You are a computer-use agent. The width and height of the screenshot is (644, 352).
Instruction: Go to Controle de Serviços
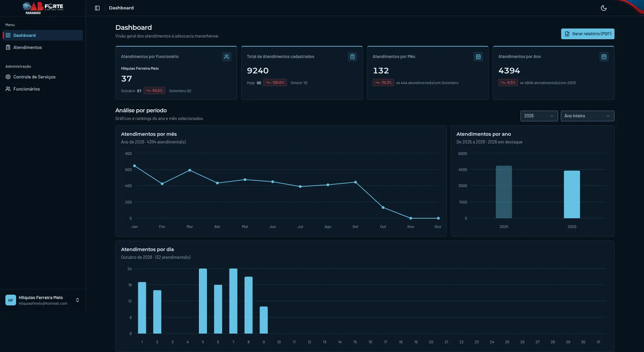43,77
